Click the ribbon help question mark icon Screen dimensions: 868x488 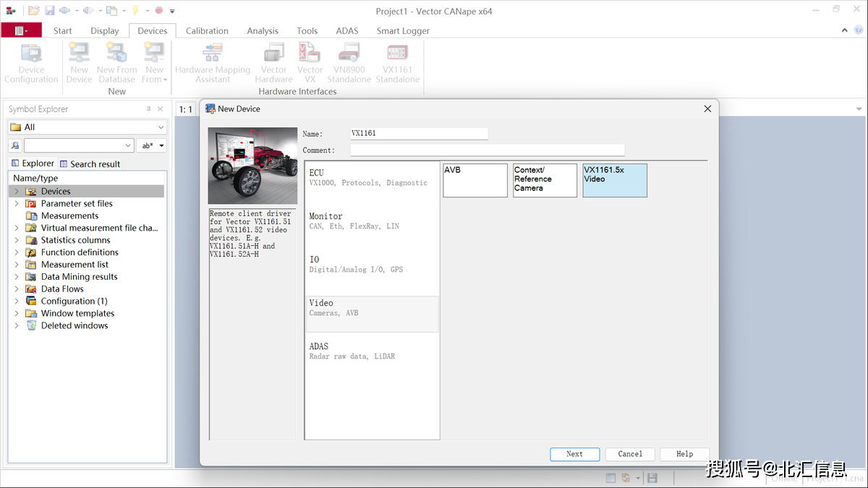[x=859, y=30]
